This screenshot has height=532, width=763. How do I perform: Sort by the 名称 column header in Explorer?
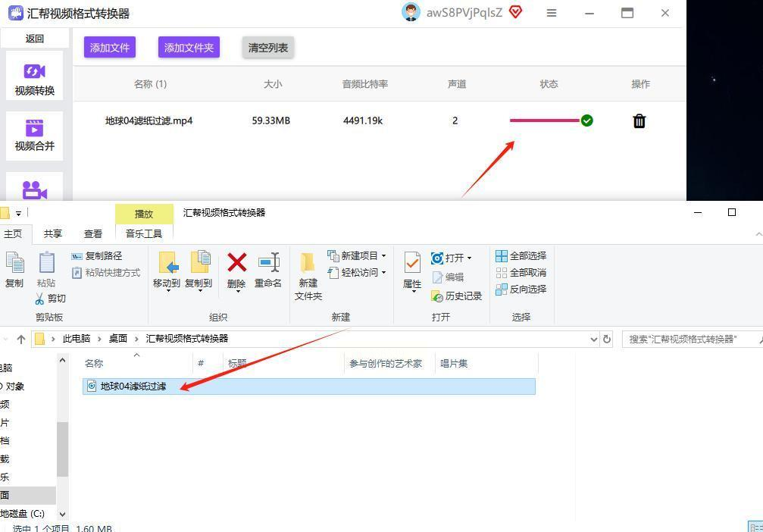pos(94,364)
